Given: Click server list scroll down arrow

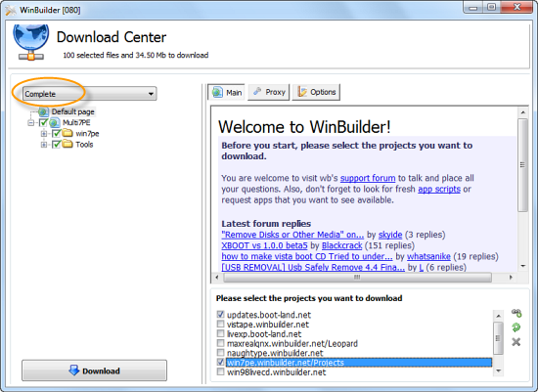Looking at the screenshot, I should coord(498,370).
